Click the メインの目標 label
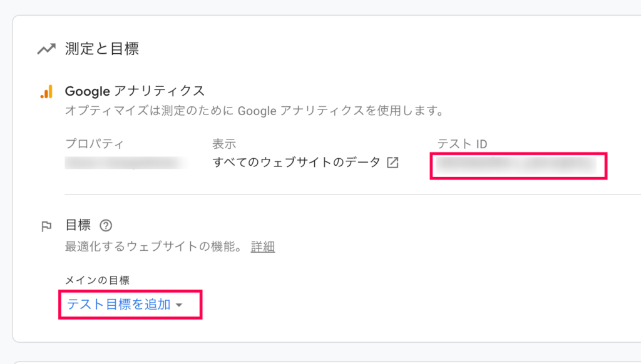The image size is (641, 364). tap(97, 280)
